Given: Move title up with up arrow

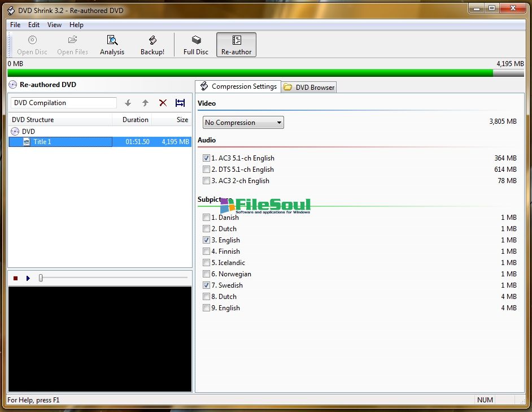Looking at the screenshot, I should click(145, 103).
